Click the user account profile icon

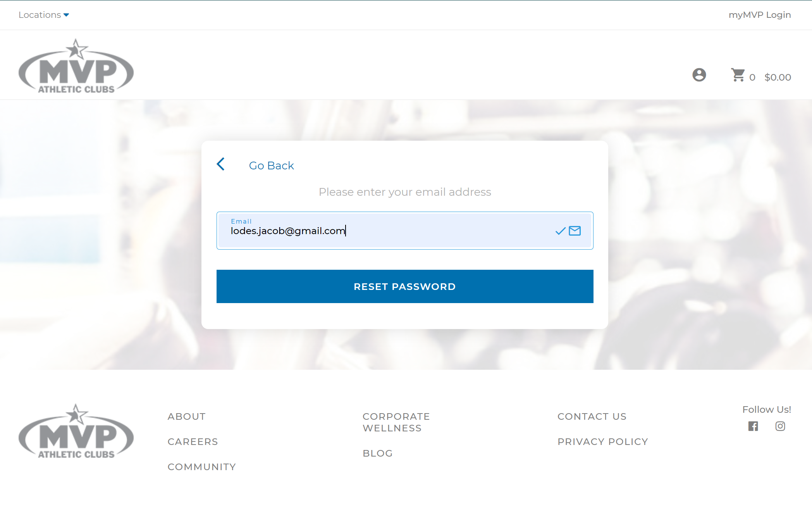[699, 76]
